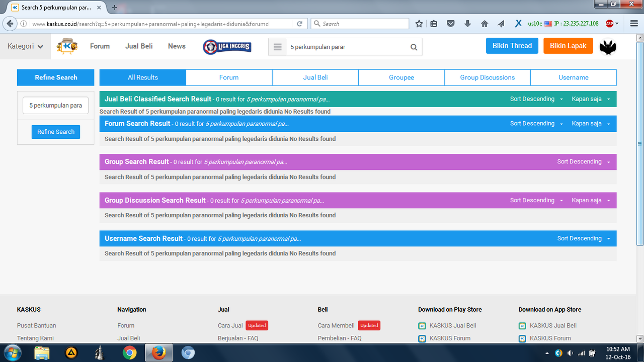
Task: Open Berjualan - FAQ footer link
Action: pos(238,338)
